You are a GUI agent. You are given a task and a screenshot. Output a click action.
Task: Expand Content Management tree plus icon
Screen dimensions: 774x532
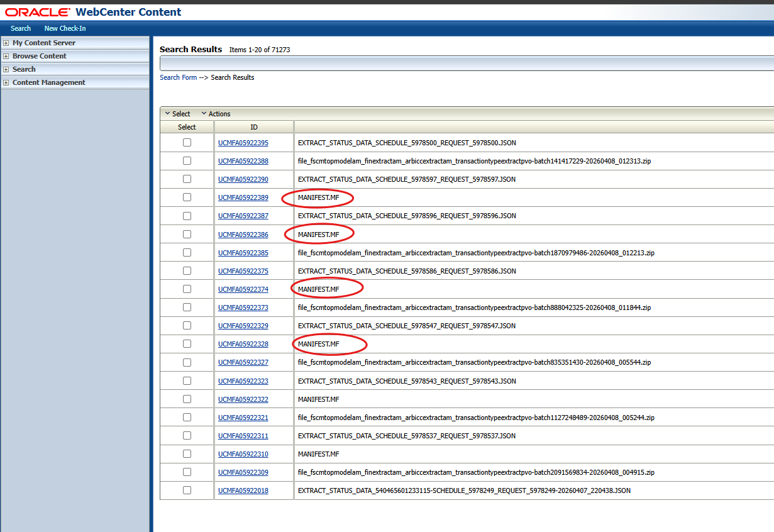tap(6, 82)
